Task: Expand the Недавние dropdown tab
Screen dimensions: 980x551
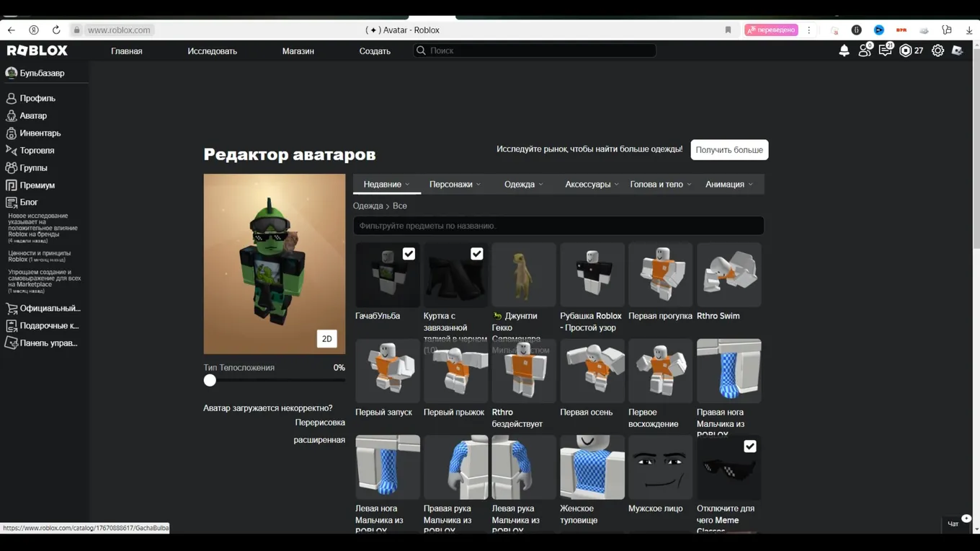Action: pos(386,184)
